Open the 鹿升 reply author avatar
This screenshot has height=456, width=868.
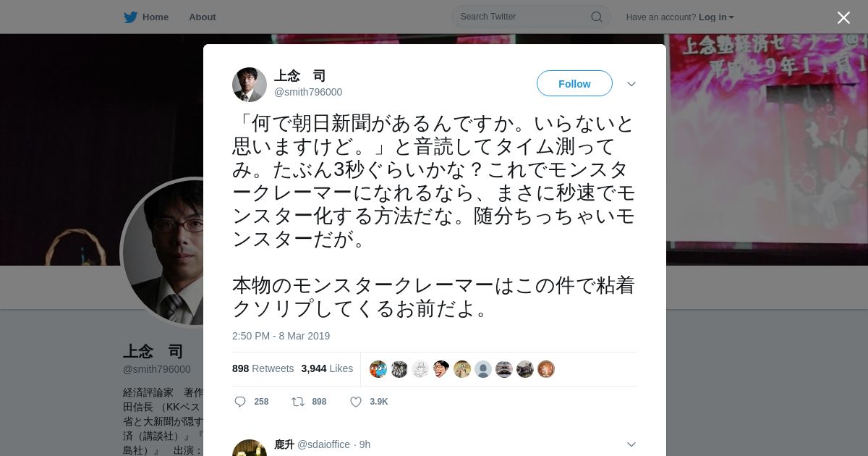(250, 448)
